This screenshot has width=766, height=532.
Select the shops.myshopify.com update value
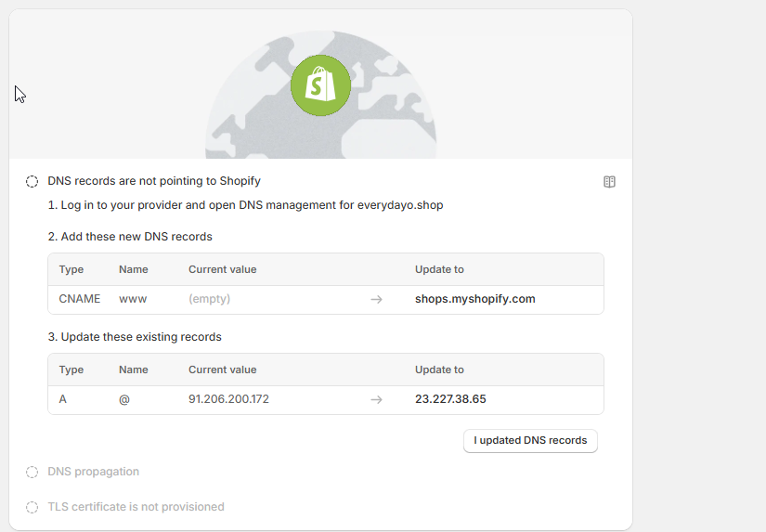[474, 299]
